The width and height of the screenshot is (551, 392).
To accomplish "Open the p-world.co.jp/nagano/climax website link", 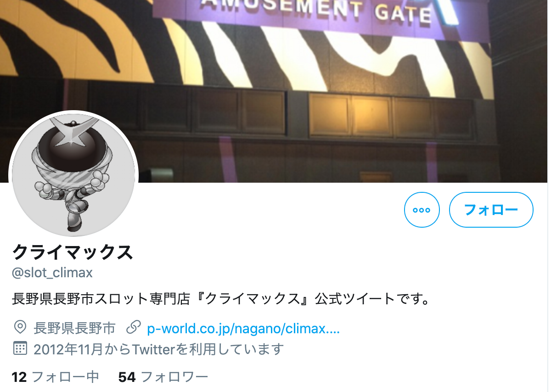I will [243, 329].
